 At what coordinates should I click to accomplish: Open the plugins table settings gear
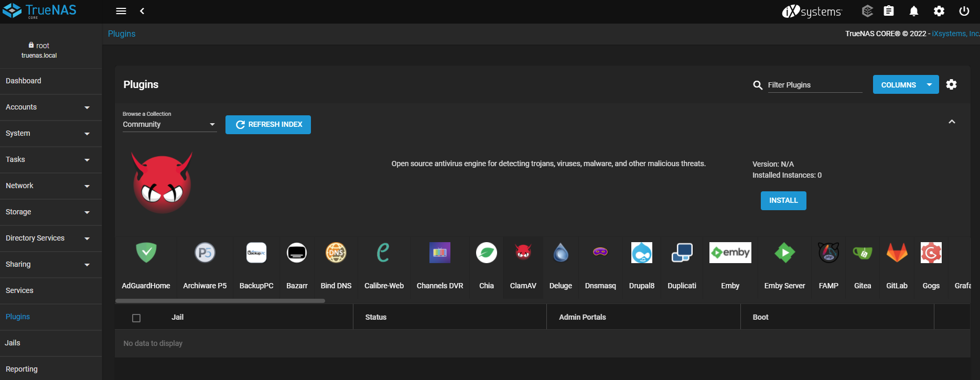(x=952, y=84)
